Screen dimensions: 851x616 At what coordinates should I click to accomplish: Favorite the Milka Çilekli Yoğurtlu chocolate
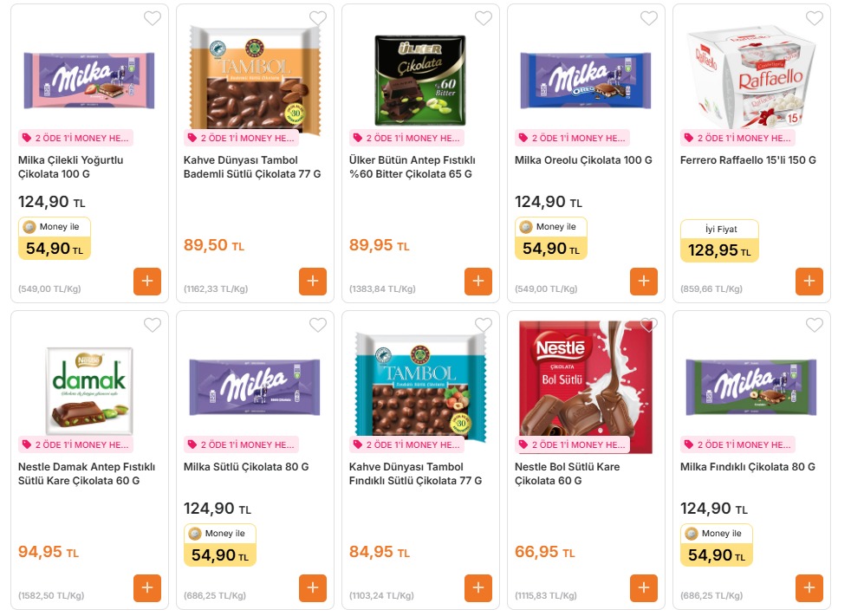[x=153, y=18]
